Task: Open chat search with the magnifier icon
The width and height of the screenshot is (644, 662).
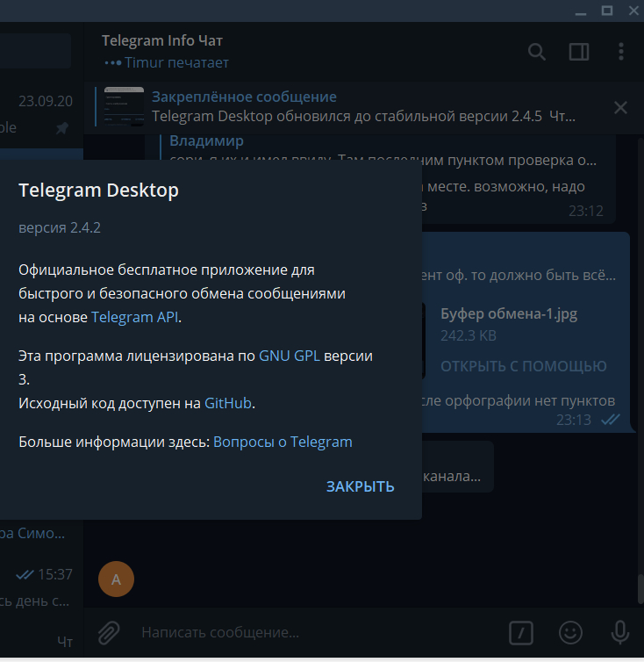Action: (x=536, y=52)
